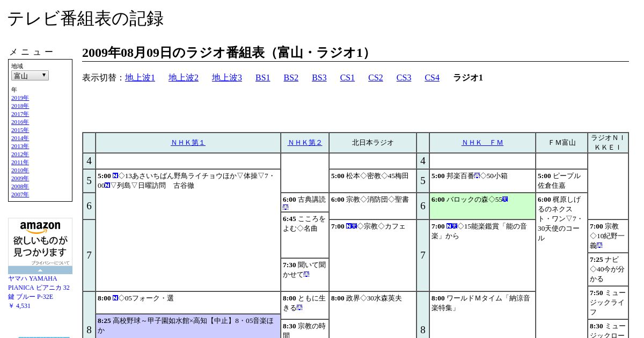Click the 8:30 宗教の時間 program entry
This screenshot has width=644, height=338.
[x=305, y=328]
